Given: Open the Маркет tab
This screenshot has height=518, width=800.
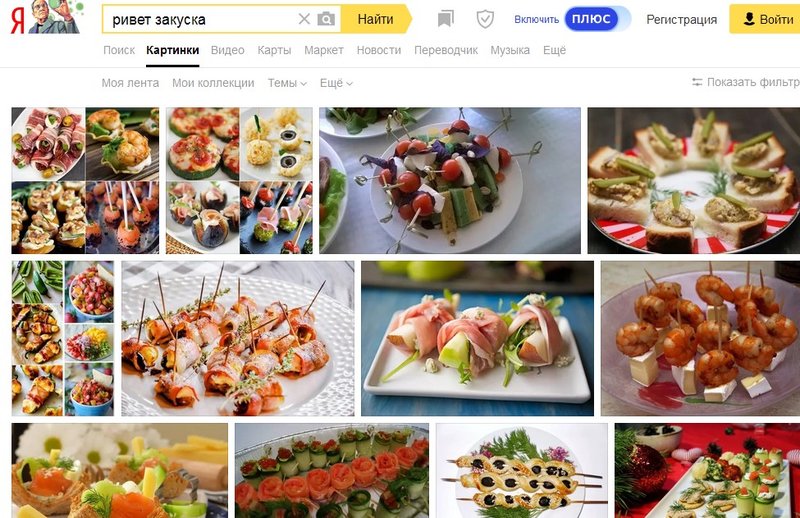Looking at the screenshot, I should click(x=324, y=50).
